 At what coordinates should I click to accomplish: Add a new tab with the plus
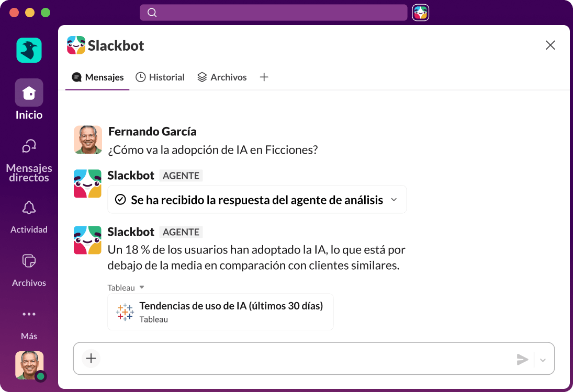264,77
